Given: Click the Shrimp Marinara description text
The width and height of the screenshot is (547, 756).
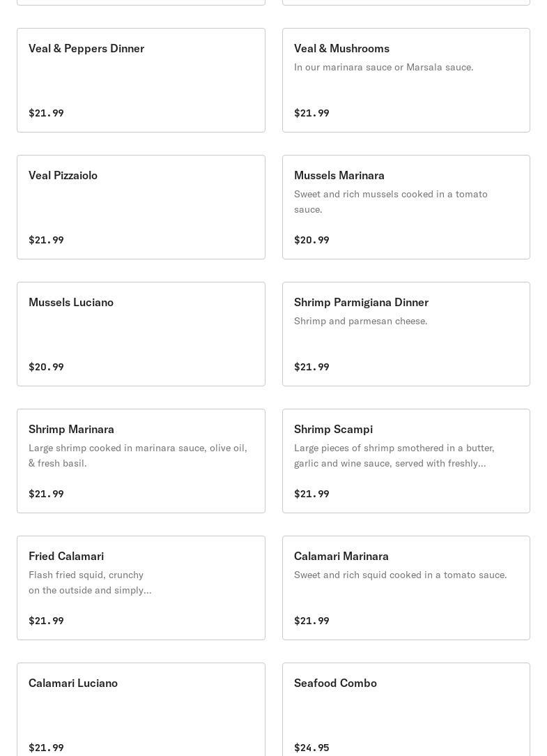Looking at the screenshot, I should [138, 455].
